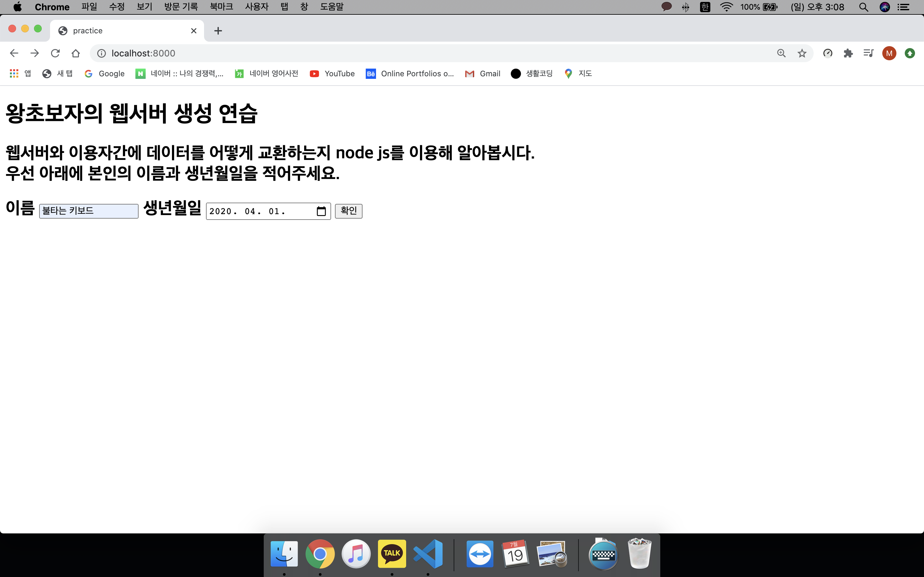
Task: Click the 확인 submit button
Action: [x=348, y=211]
